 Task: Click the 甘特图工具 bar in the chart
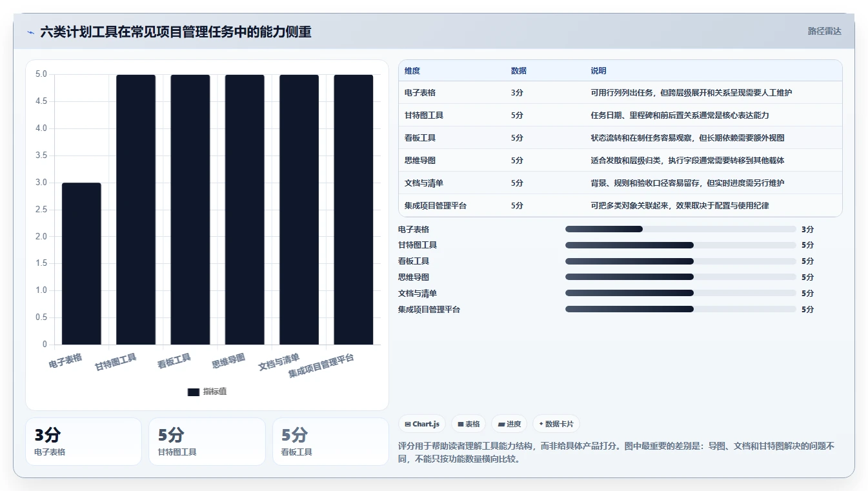click(x=136, y=210)
